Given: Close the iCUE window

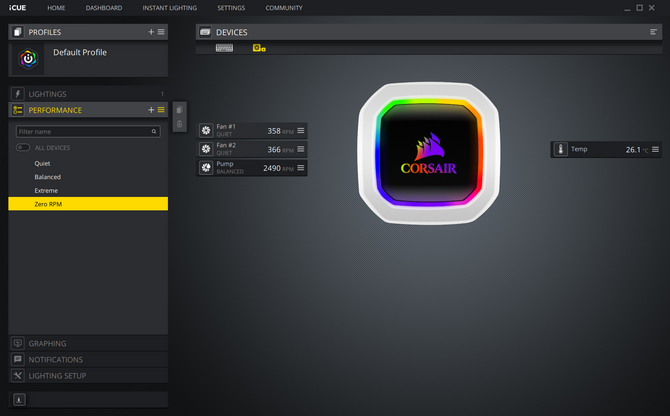Looking at the screenshot, I should pos(652,8).
